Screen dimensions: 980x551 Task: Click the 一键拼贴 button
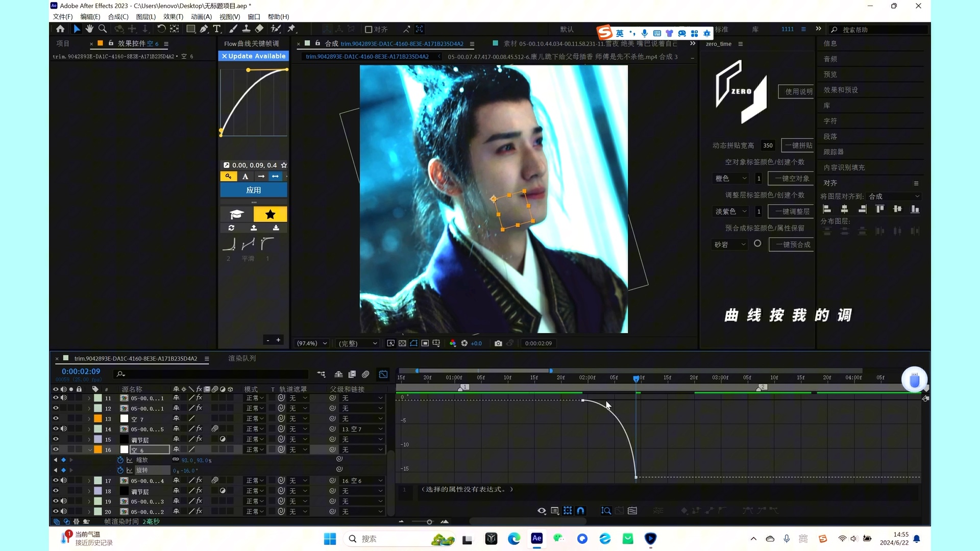coord(798,145)
